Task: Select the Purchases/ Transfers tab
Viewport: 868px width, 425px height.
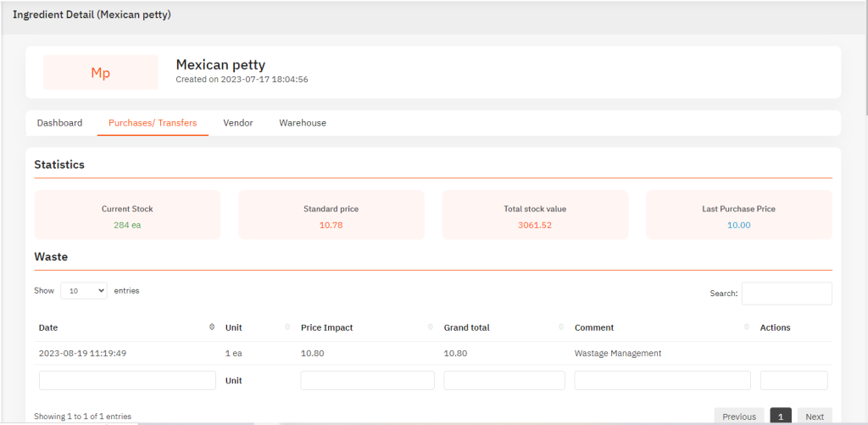Action: point(153,123)
